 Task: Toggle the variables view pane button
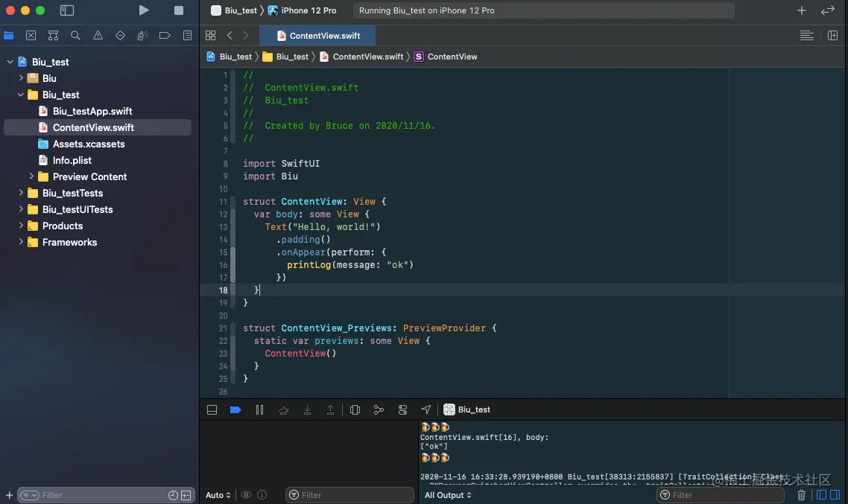(821, 495)
